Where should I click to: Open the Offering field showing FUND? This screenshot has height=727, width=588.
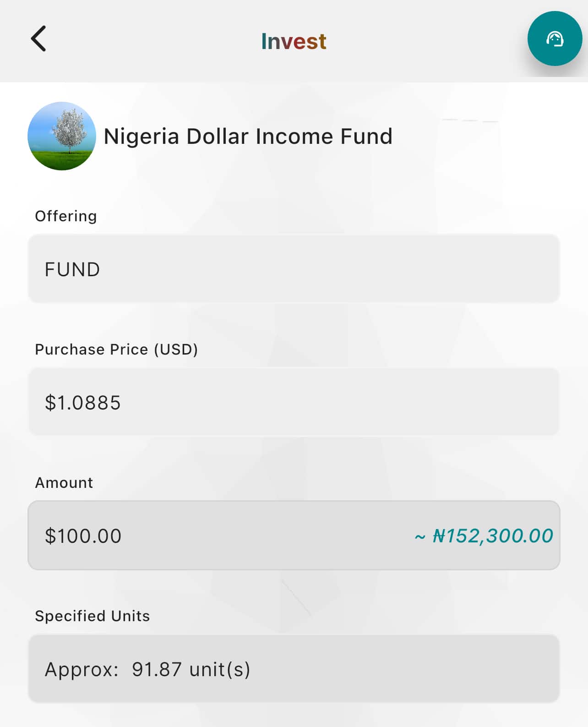294,269
